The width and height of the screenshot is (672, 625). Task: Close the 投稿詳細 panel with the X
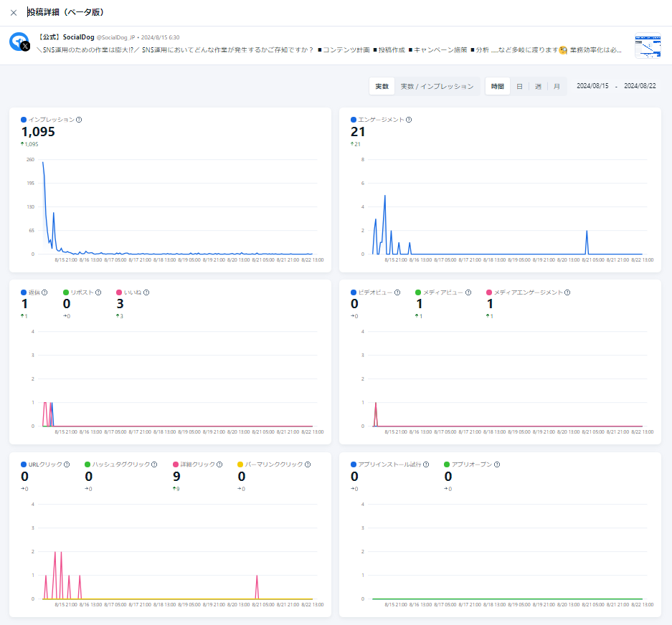14,12
